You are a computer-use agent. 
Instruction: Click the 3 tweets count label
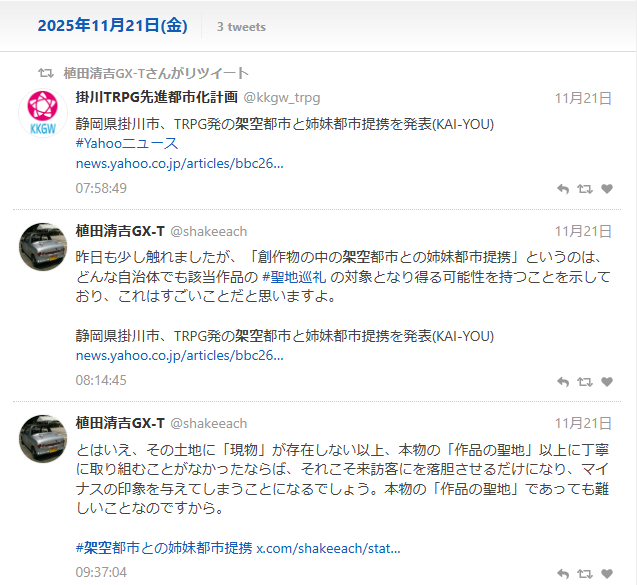(241, 27)
